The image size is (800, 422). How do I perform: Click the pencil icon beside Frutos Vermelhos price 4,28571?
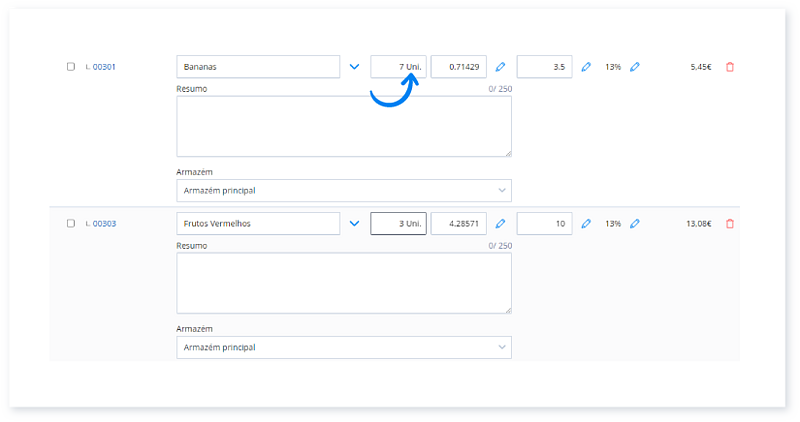click(x=501, y=224)
